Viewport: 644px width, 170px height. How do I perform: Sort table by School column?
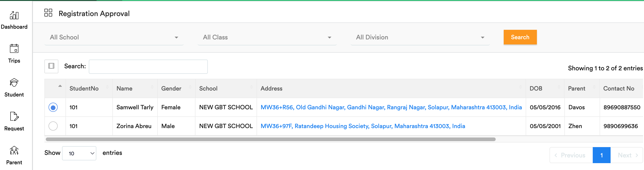coord(226,88)
